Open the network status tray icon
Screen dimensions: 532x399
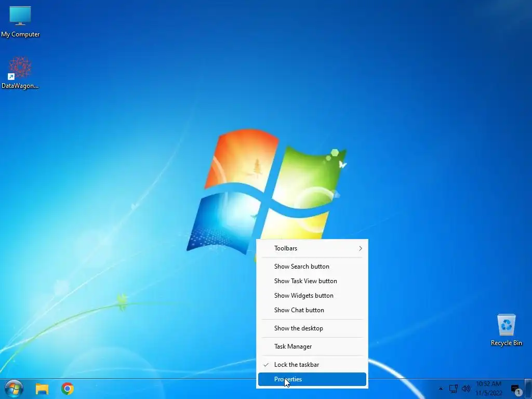pyautogui.click(x=453, y=389)
